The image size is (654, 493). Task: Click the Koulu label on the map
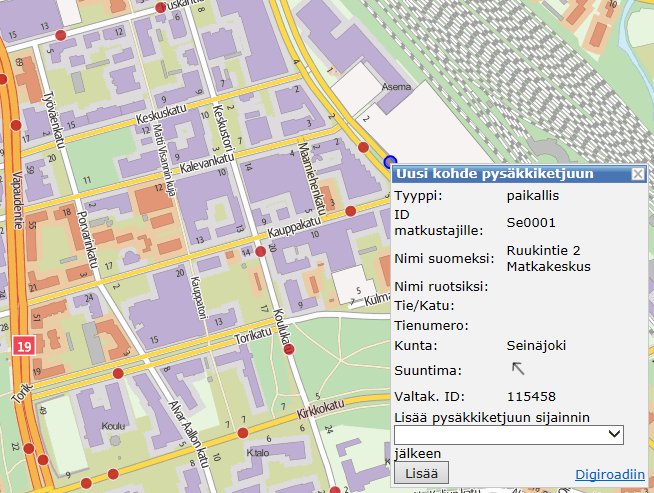(113, 426)
